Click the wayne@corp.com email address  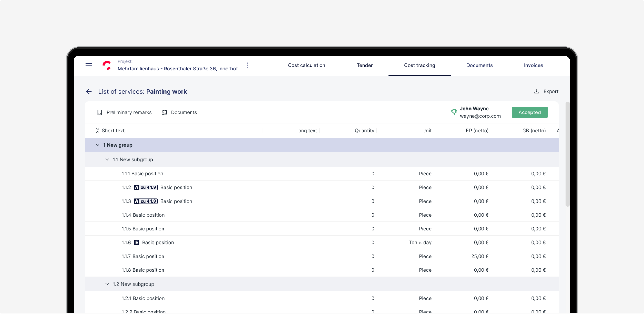pos(480,116)
